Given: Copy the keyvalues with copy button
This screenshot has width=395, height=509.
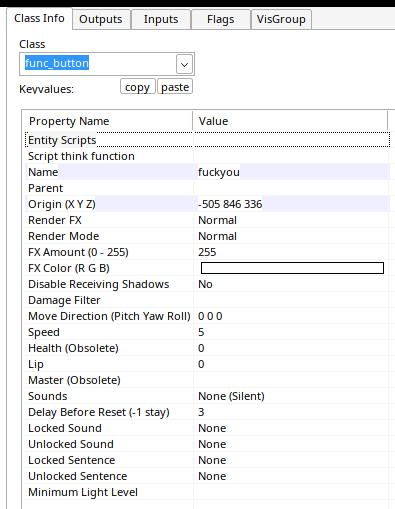Looking at the screenshot, I should [x=137, y=87].
